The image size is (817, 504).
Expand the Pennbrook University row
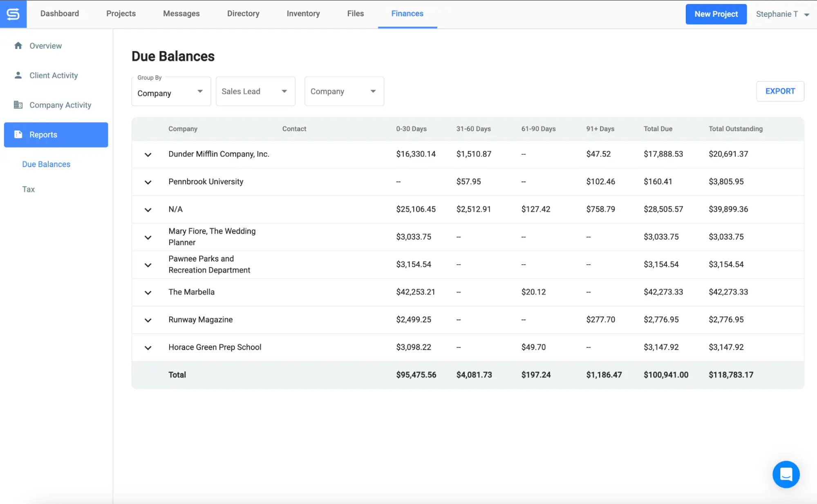coord(148,182)
